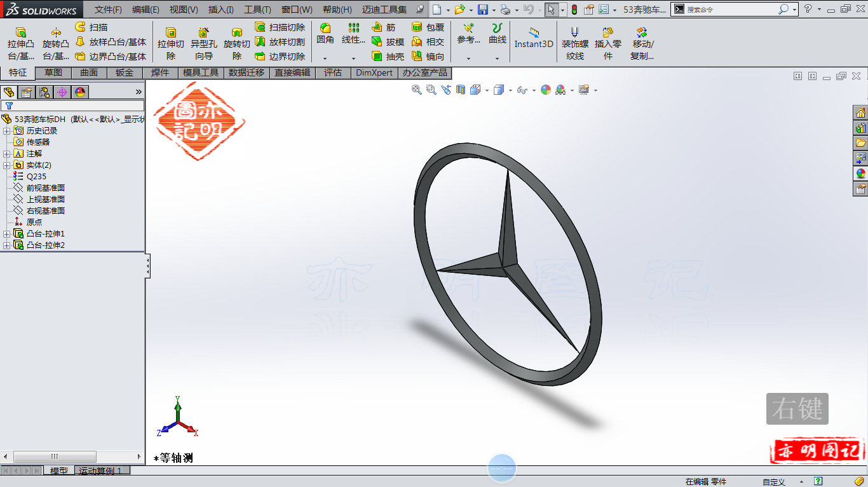Select the 线性 linear pattern tool
This screenshot has width=868, height=487.
click(353, 34)
